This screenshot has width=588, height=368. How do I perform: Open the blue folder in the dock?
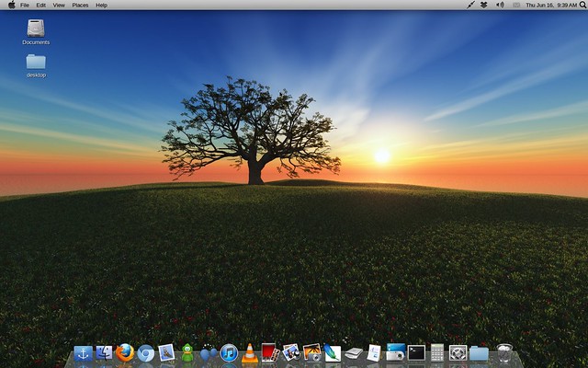click(x=479, y=353)
